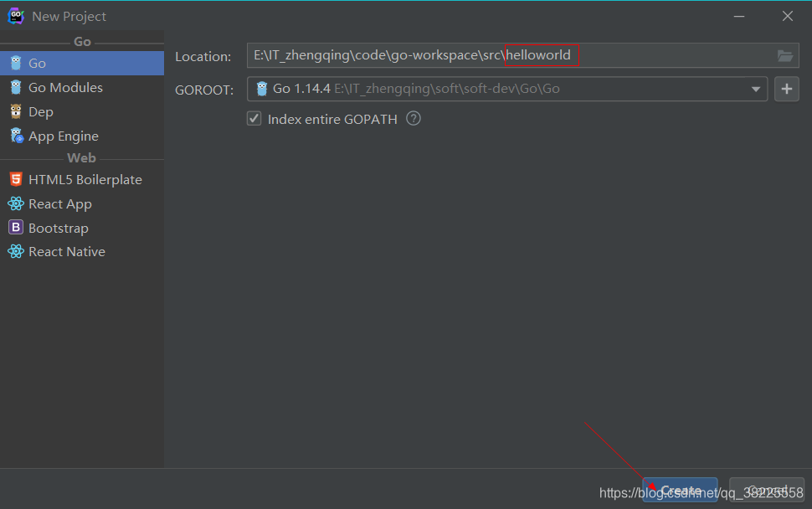
Task: Choose App Engine project type
Action: [82, 136]
